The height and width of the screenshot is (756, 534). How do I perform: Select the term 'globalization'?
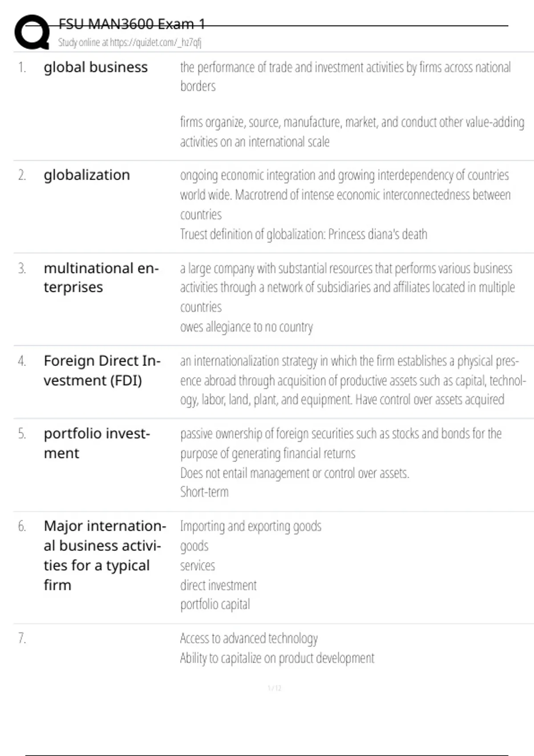coord(87,175)
